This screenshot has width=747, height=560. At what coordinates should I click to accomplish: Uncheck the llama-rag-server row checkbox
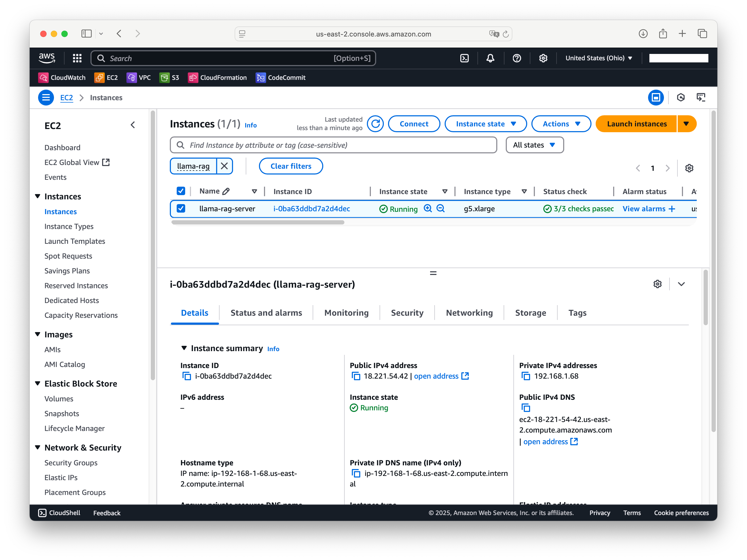point(181,208)
